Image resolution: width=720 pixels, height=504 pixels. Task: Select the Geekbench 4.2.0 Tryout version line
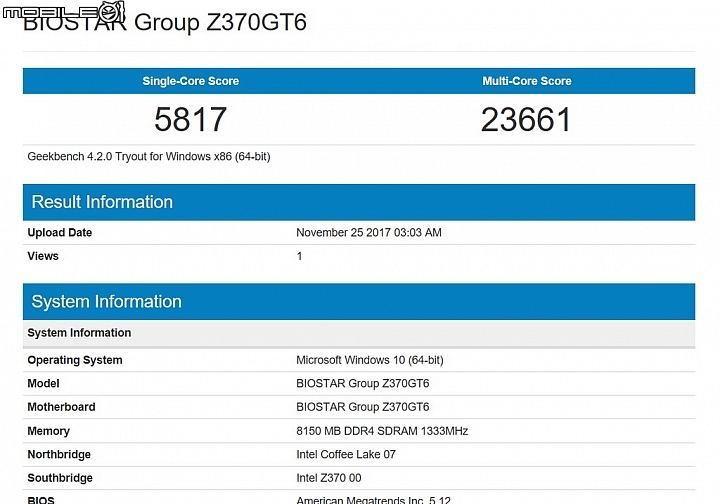pos(149,157)
